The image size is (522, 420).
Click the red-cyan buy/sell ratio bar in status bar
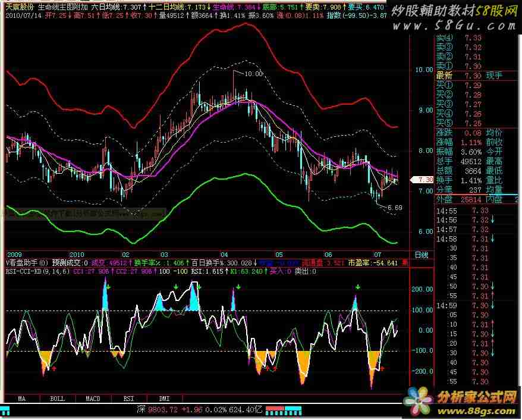point(284,410)
